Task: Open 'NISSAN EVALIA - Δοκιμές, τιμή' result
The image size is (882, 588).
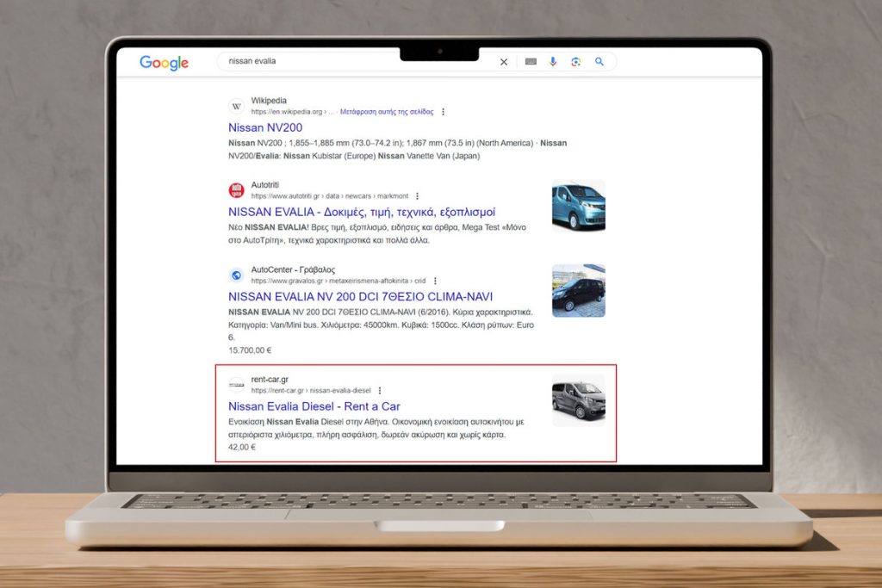Action: point(362,212)
